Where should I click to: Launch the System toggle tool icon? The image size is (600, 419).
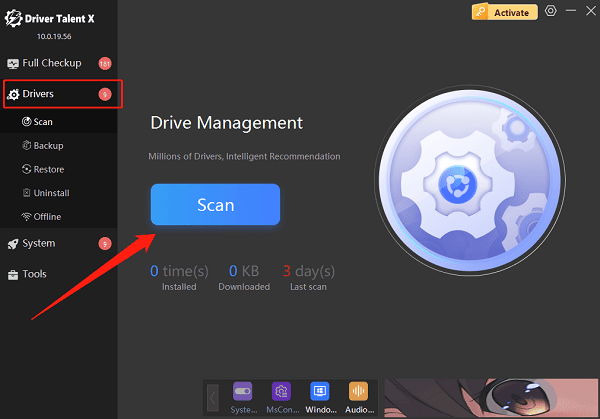(x=242, y=392)
